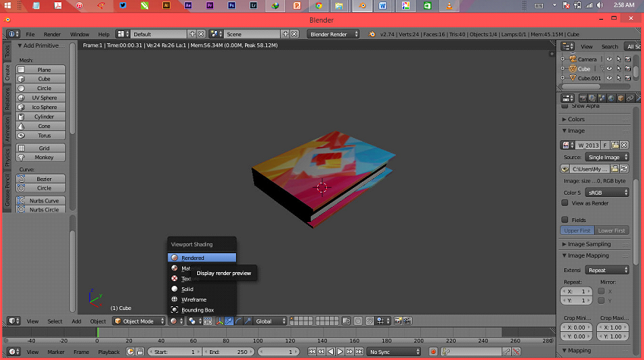Open the Object Mode dropdown

coord(139,321)
